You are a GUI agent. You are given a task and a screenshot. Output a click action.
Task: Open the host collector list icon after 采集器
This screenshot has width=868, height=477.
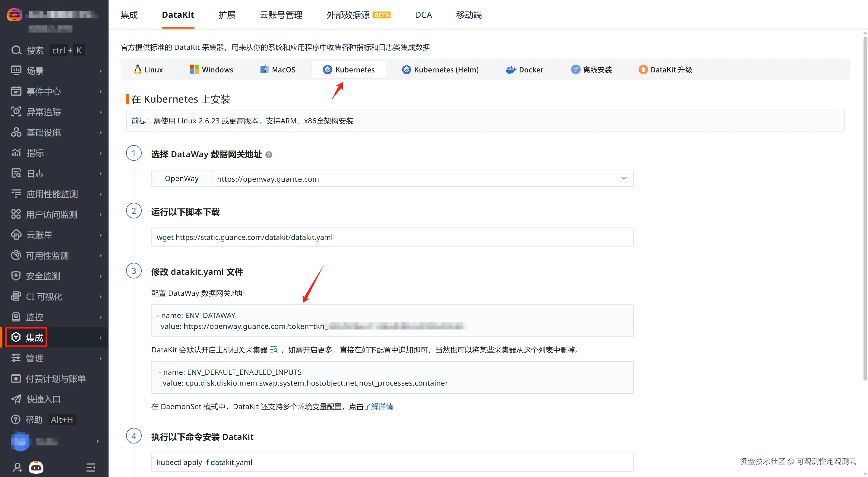[x=274, y=350]
